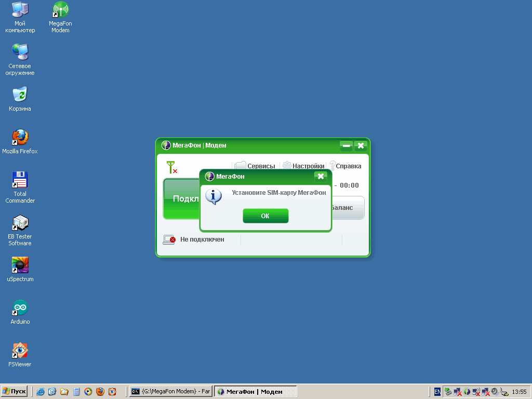The width and height of the screenshot is (532, 399).
Task: Launch FSViewer from Quick Launch
Action: coord(112,392)
